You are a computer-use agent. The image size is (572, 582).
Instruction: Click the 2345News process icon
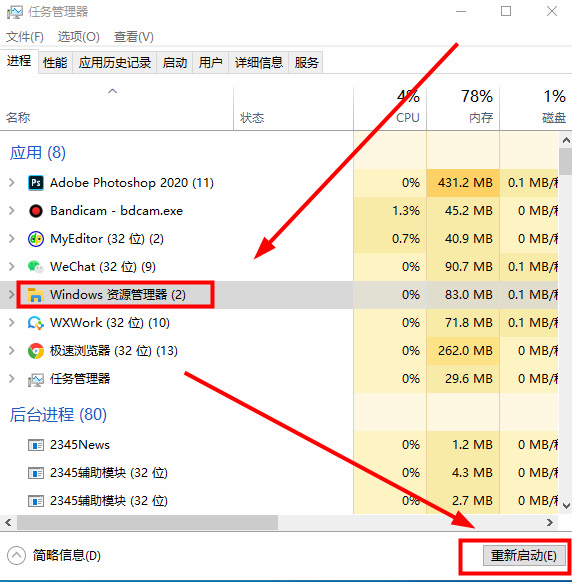36,445
